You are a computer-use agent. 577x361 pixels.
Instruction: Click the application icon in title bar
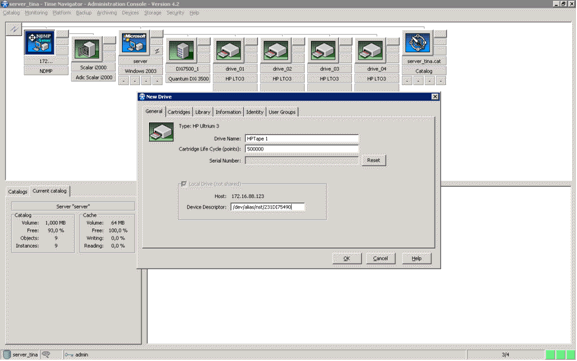pos(4,4)
